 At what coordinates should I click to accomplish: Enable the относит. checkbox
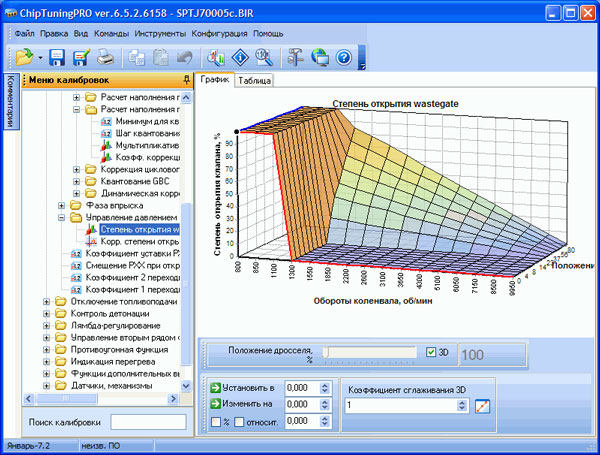tap(240, 423)
